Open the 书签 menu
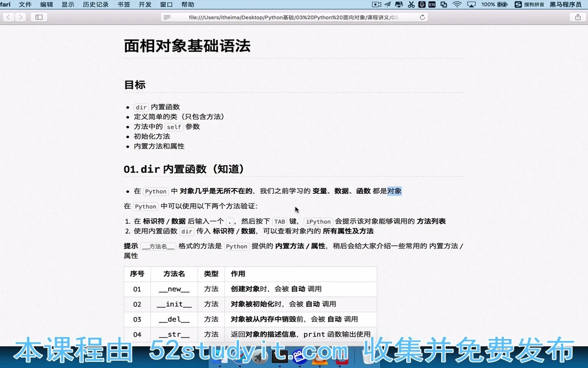 point(123,4)
